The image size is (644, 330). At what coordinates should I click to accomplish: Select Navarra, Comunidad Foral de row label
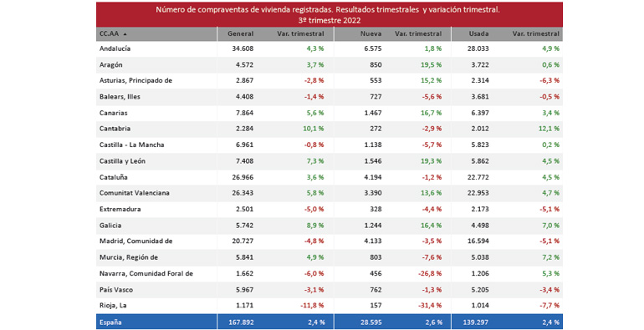[x=146, y=274]
